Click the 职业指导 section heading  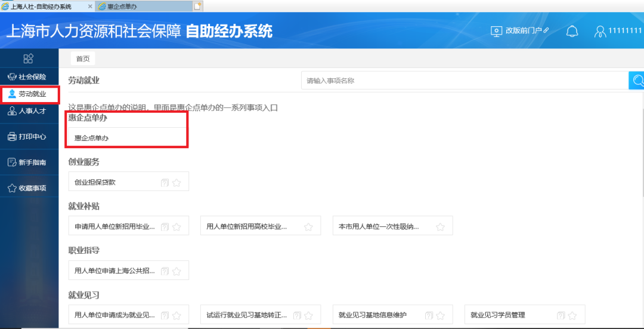click(x=84, y=250)
